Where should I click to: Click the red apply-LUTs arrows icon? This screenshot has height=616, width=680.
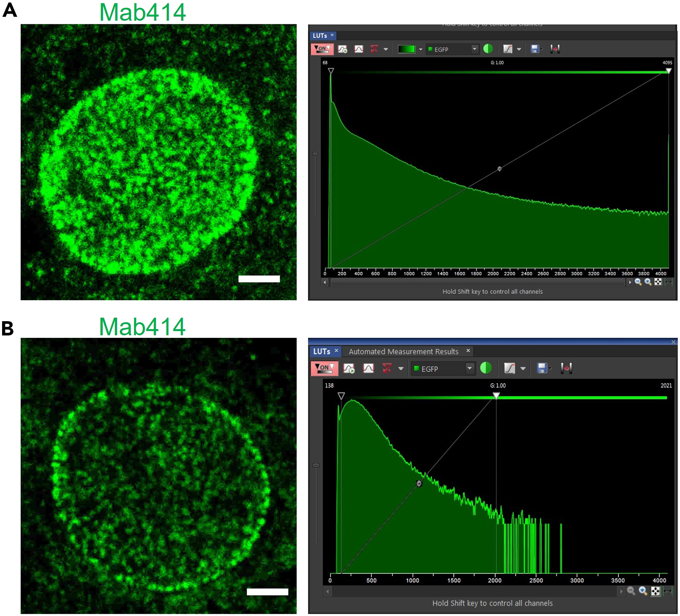[555, 49]
